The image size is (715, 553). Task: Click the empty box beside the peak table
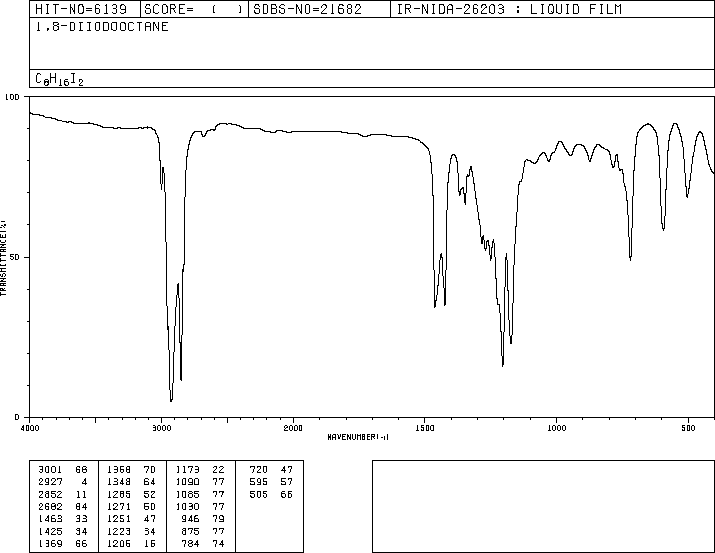pyautogui.click(x=544, y=506)
